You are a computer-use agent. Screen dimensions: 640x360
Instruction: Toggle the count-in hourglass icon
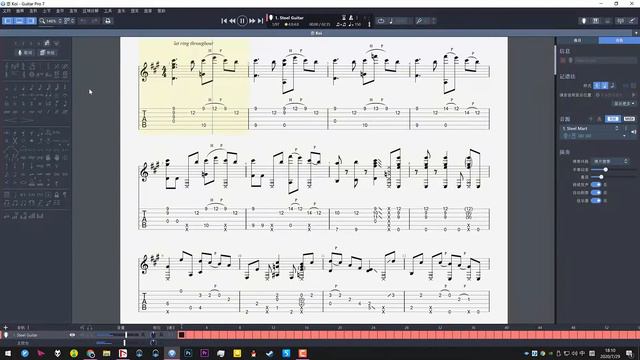point(344,18)
